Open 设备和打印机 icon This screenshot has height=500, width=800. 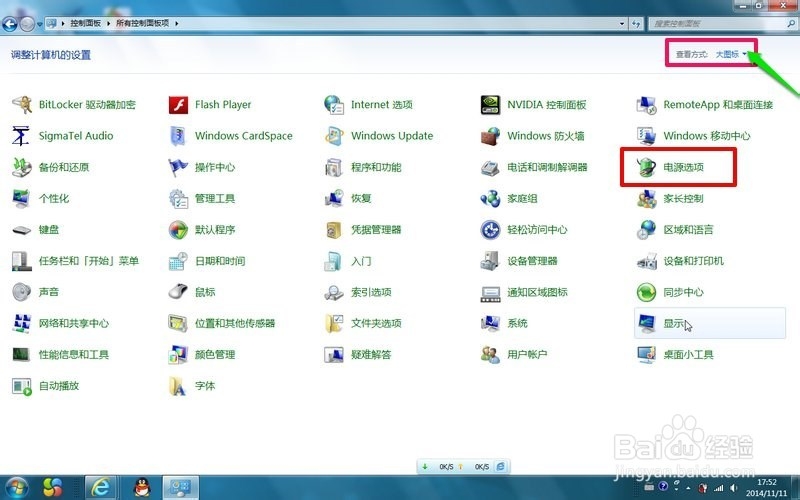(646, 261)
